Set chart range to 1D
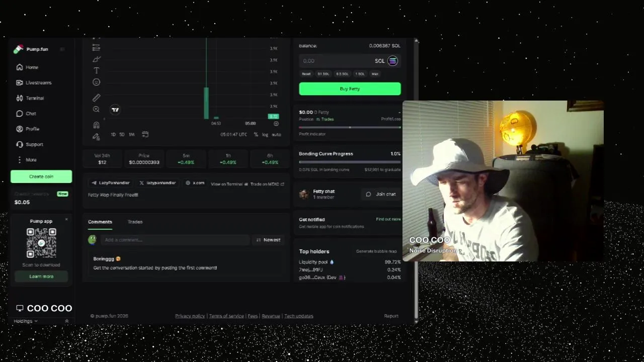This screenshot has height=362, width=644. pyautogui.click(x=113, y=135)
